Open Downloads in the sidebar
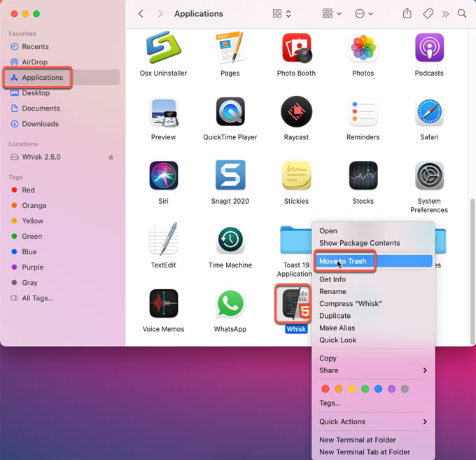The image size is (476, 460). (x=62, y=124)
